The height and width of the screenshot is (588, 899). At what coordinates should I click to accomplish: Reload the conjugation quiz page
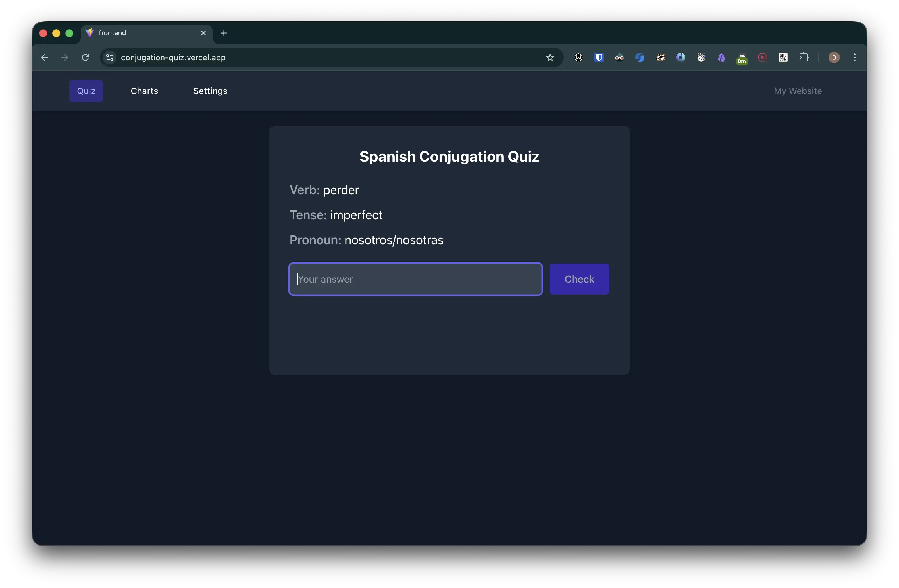tap(85, 57)
